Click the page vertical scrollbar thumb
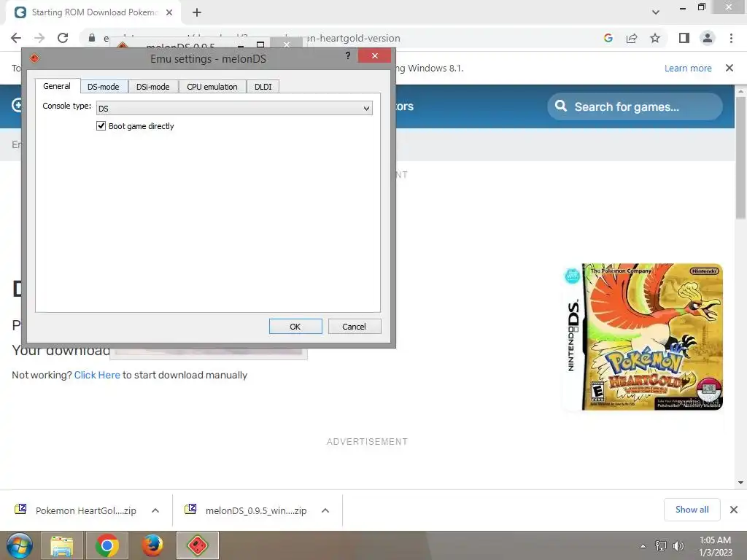This screenshot has width=747, height=560. (x=741, y=157)
